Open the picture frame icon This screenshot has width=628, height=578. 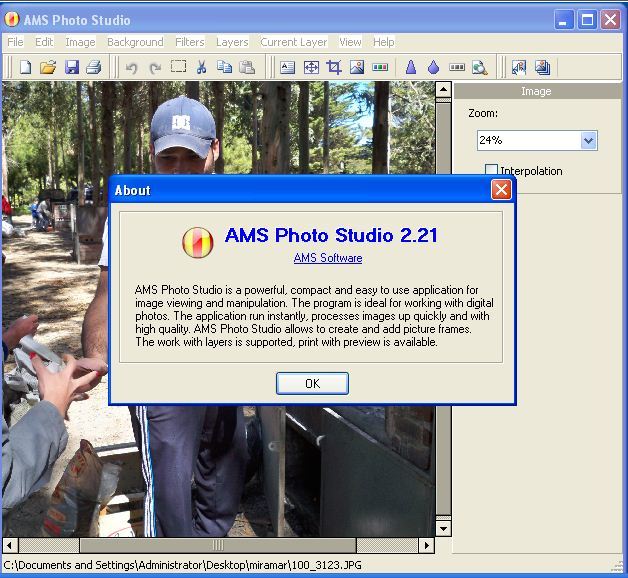tap(357, 67)
